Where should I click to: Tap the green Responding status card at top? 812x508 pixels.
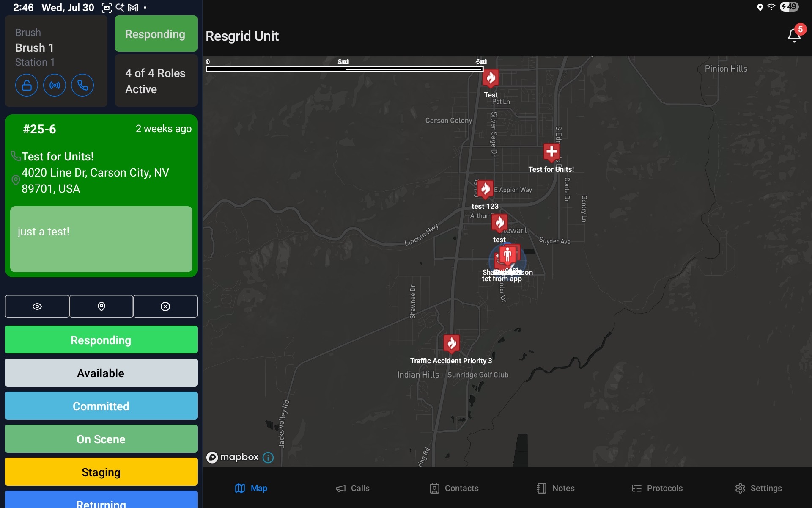click(156, 34)
